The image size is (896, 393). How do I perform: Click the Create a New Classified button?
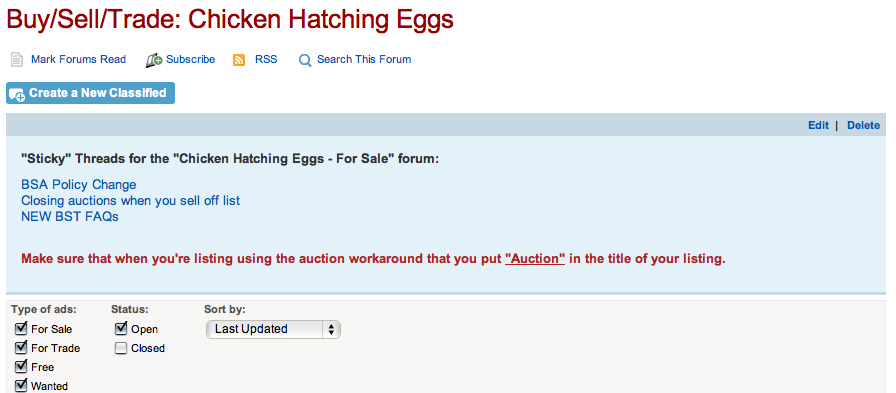(x=90, y=93)
